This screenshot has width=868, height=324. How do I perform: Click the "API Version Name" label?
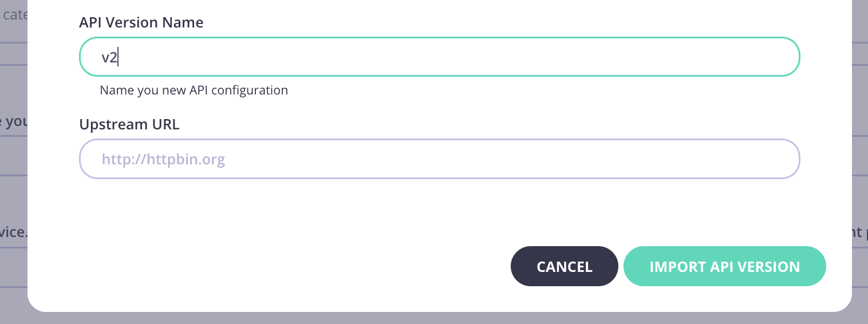(141, 23)
